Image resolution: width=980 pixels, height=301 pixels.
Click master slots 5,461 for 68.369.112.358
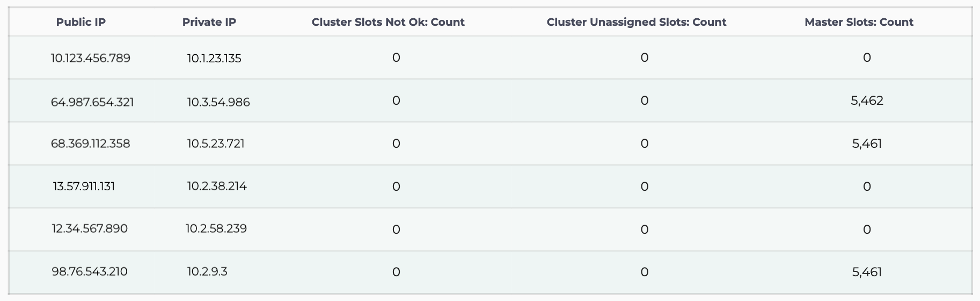click(867, 144)
